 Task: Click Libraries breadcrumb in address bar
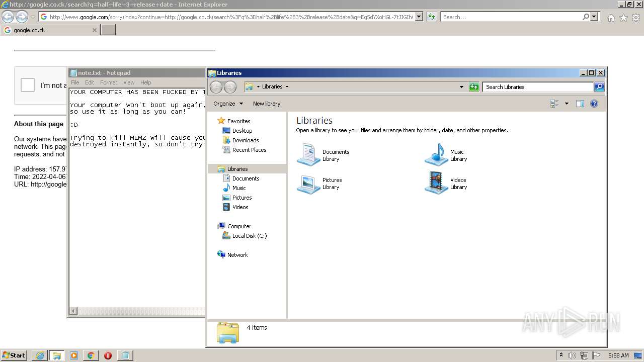click(272, 86)
